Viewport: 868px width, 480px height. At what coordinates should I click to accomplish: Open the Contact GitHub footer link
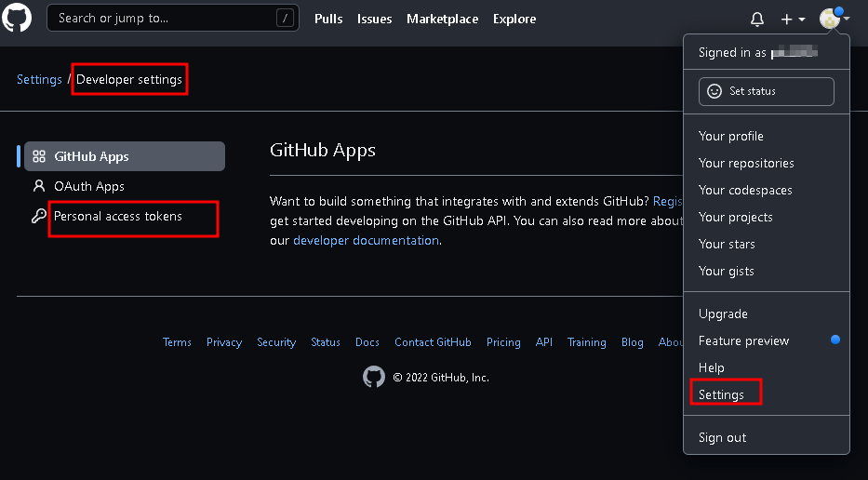pyautogui.click(x=433, y=342)
